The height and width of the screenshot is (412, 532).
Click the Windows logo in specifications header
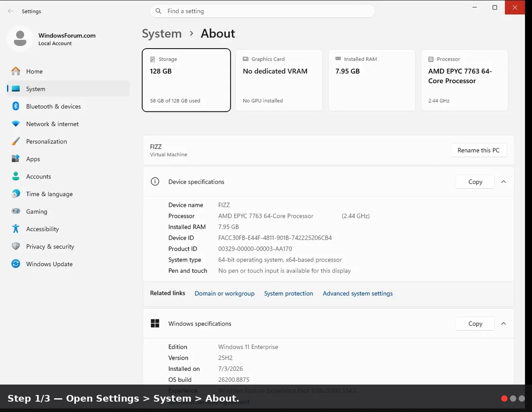155,323
